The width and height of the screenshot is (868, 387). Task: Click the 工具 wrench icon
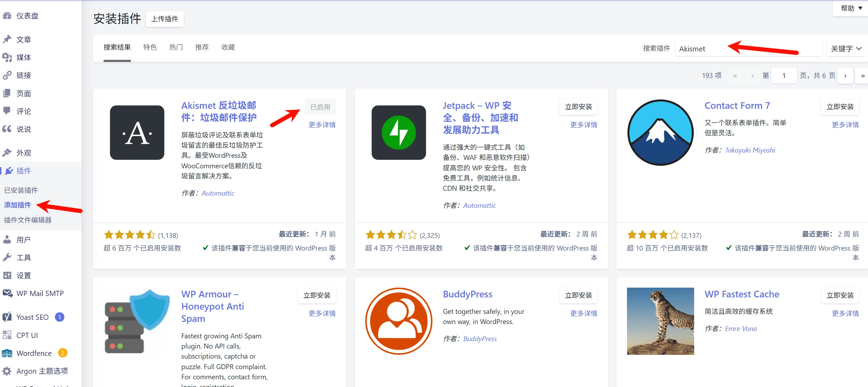coord(7,258)
